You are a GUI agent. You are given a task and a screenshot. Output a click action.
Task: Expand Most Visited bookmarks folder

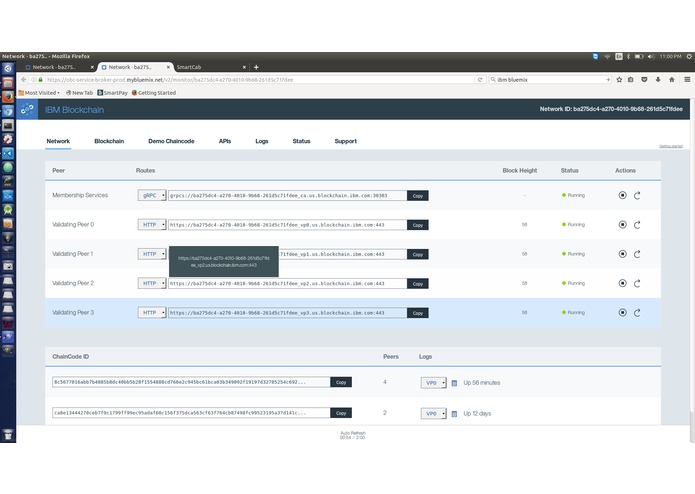39,93
